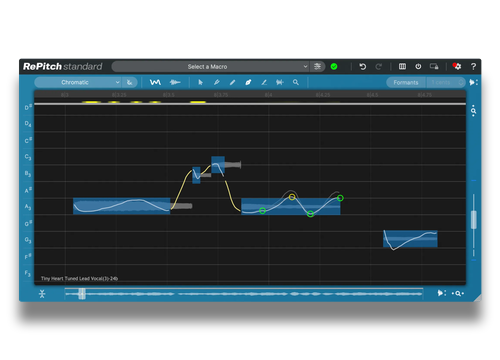Select the arrow pointer tool
This screenshot has width=500, height=360.
pos(200,82)
